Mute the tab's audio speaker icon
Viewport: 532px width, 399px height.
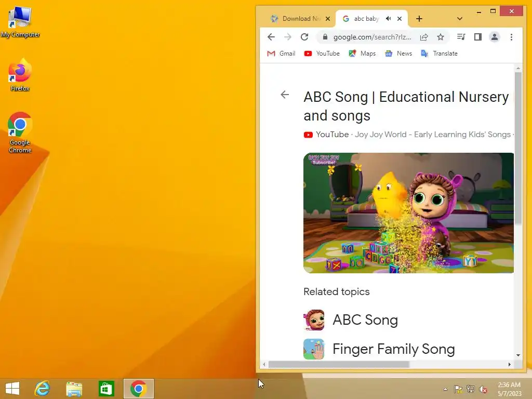[388, 19]
